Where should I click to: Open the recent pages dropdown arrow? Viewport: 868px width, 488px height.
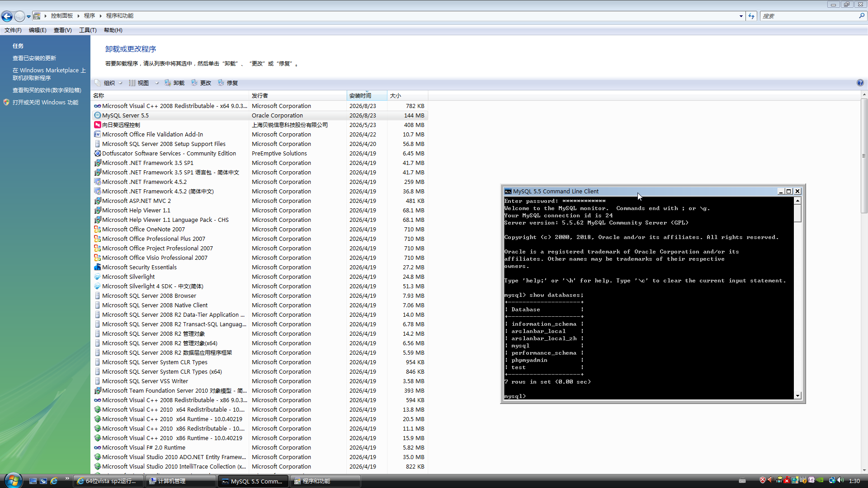click(x=28, y=17)
